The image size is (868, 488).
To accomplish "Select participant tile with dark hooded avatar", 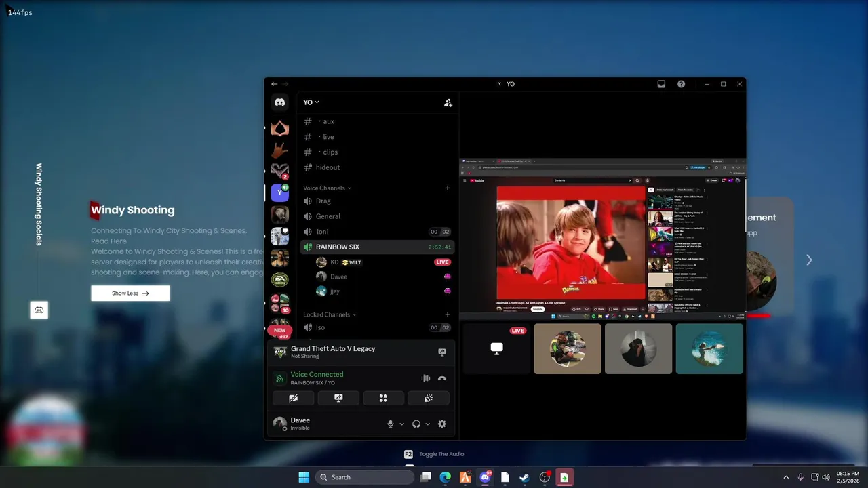I will point(638,348).
